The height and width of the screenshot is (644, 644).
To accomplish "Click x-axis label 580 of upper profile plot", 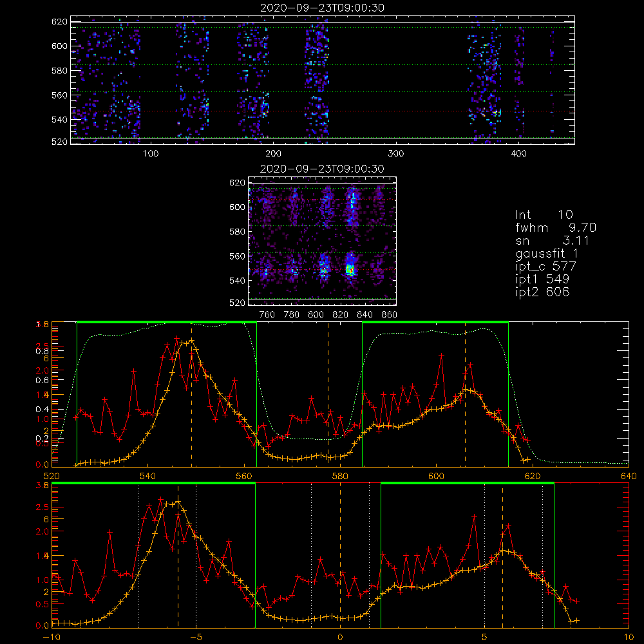I will (x=340, y=476).
